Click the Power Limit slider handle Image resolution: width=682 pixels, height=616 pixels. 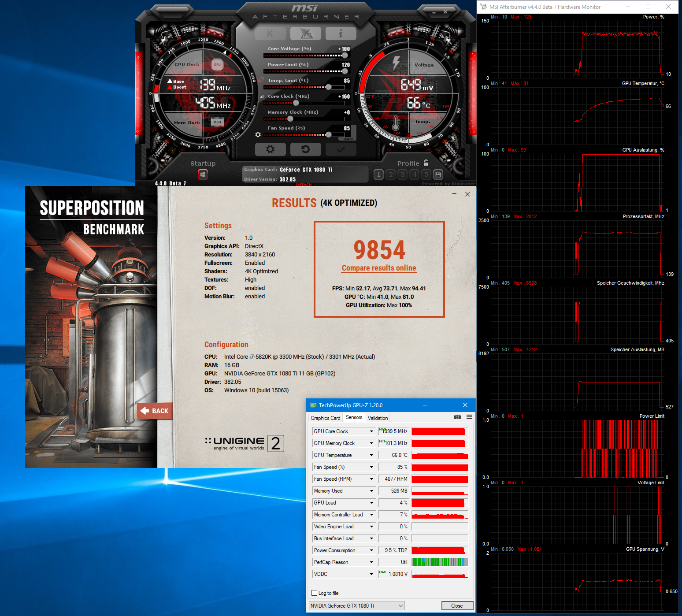(345, 71)
